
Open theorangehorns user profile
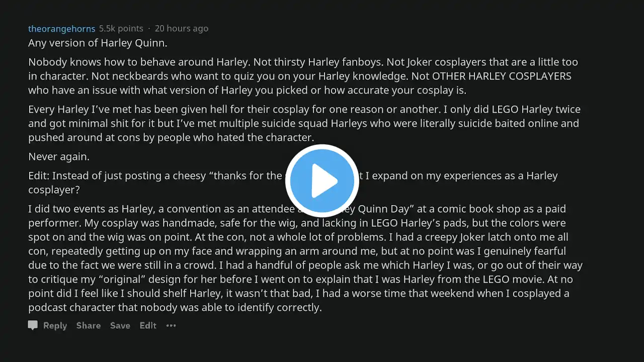[61, 29]
